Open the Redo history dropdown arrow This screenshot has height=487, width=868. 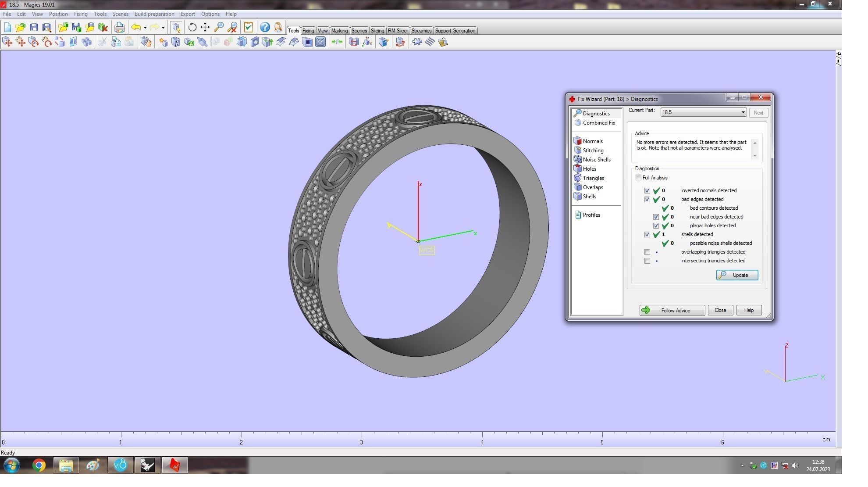coord(163,28)
